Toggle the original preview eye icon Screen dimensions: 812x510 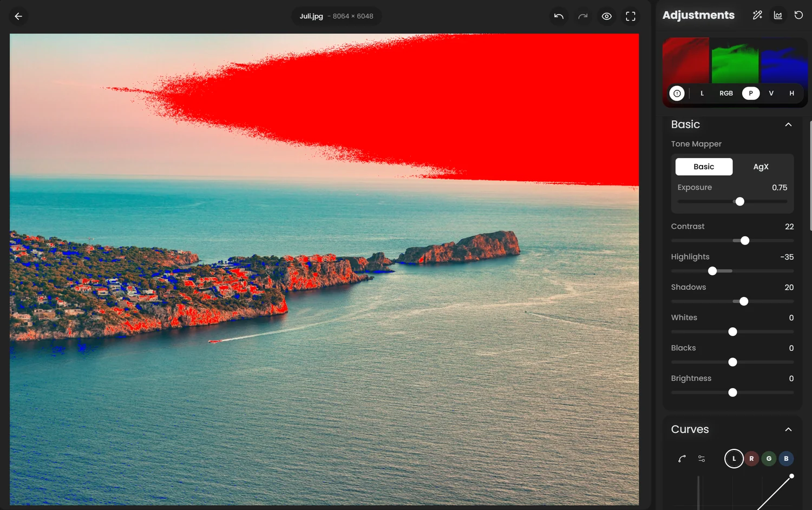(607, 16)
